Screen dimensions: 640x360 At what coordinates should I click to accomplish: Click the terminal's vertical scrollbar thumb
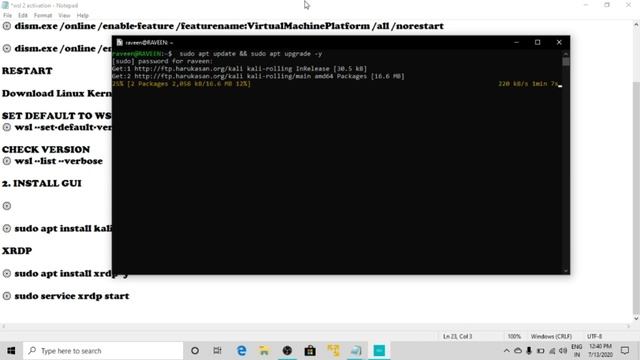coord(566,61)
